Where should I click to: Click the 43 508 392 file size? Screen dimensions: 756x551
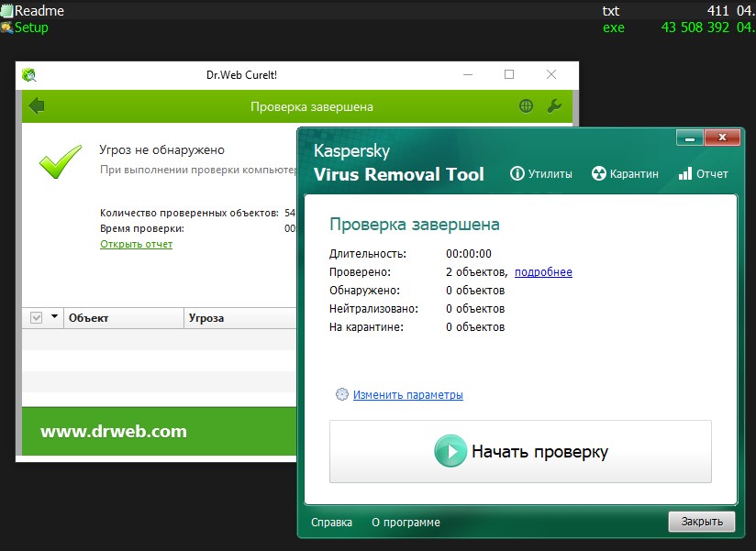click(x=695, y=28)
